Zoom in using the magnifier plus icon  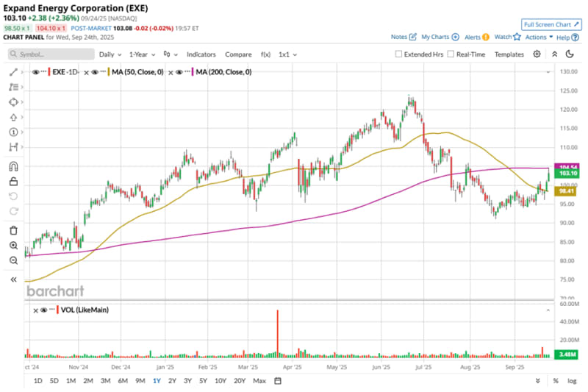click(x=13, y=246)
